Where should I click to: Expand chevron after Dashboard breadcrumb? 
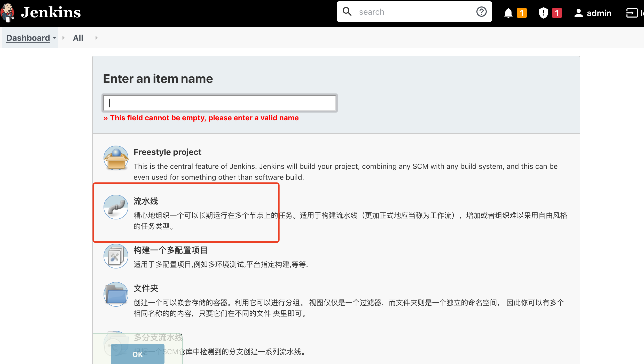(63, 38)
